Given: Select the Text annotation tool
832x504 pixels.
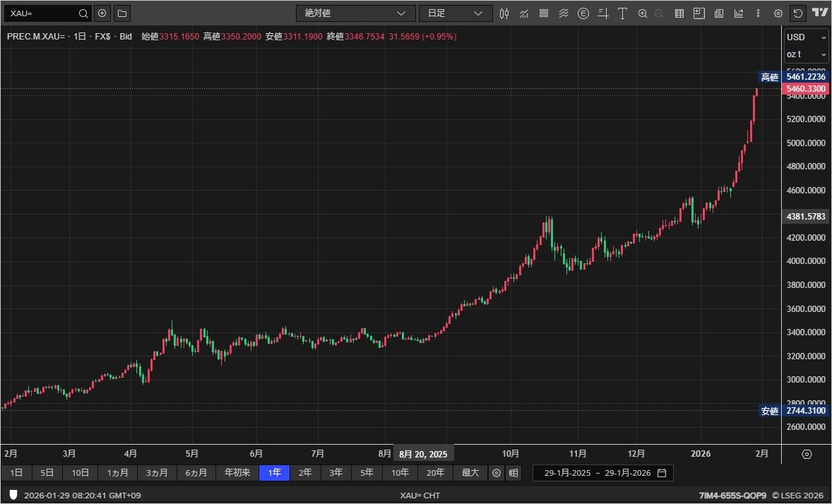Looking at the screenshot, I should coord(622,13).
